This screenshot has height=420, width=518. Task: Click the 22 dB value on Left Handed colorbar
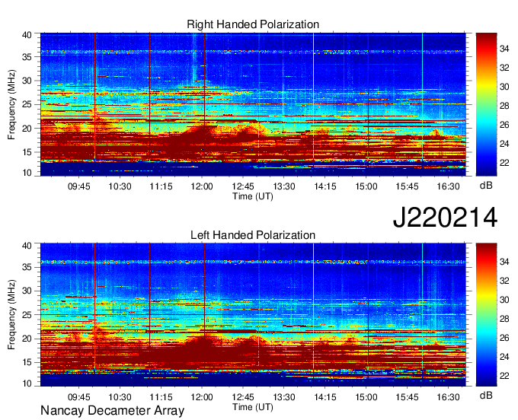tap(504, 376)
